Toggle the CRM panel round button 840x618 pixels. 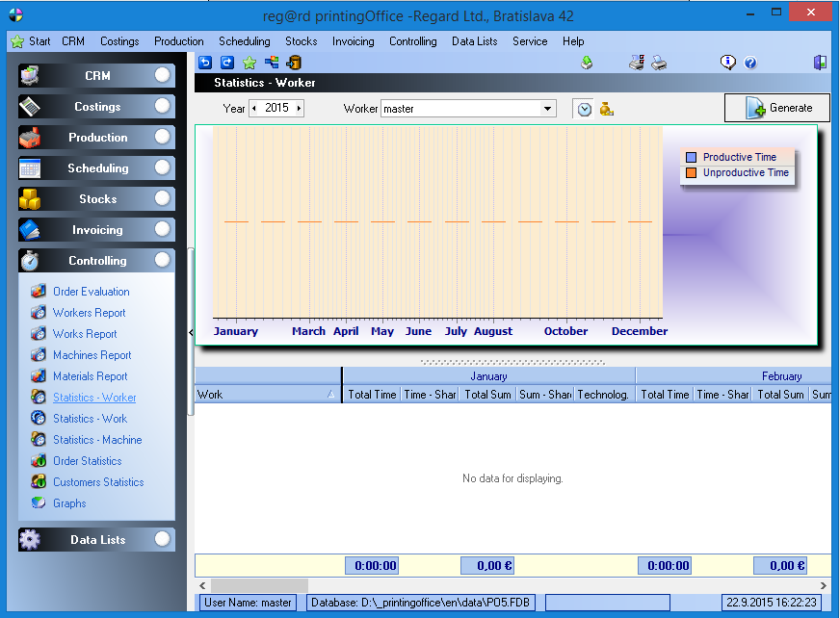163,75
